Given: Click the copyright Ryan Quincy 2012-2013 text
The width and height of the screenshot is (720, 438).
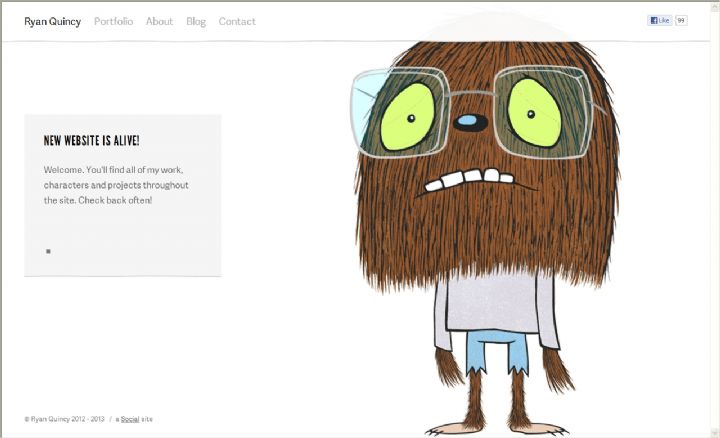Looking at the screenshot, I should coord(63,419).
